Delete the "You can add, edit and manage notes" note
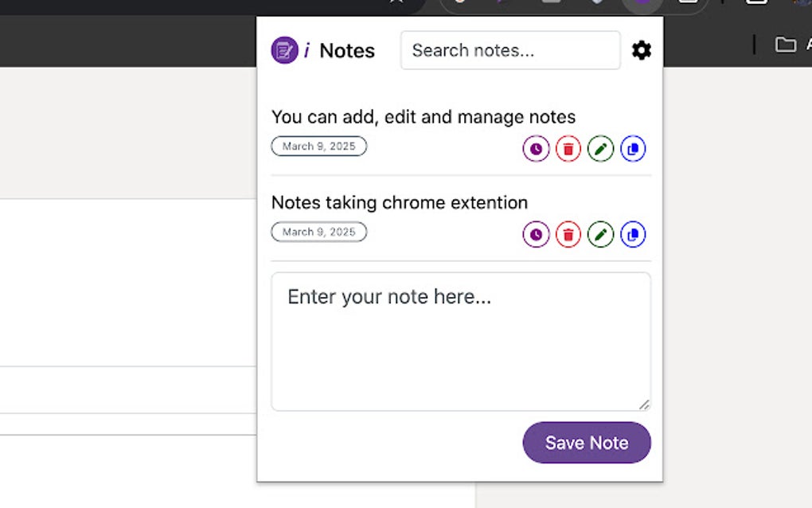Viewport: 812px width, 508px height. tap(568, 148)
